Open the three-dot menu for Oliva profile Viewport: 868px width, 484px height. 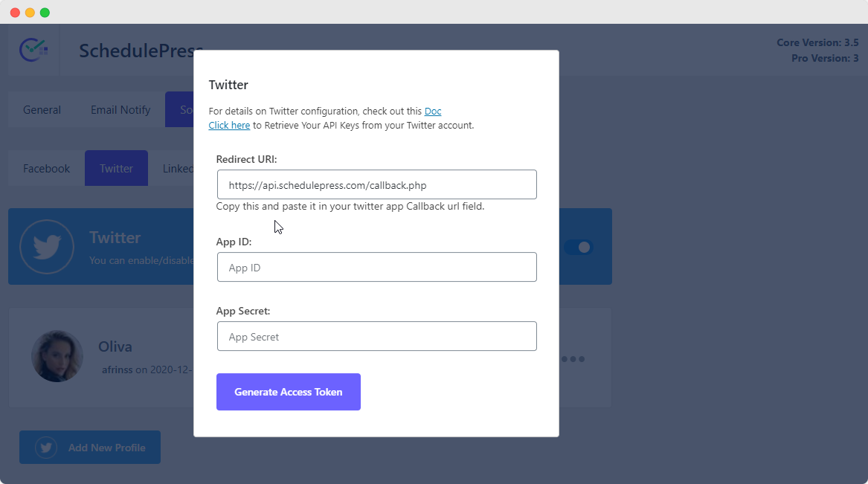573,359
